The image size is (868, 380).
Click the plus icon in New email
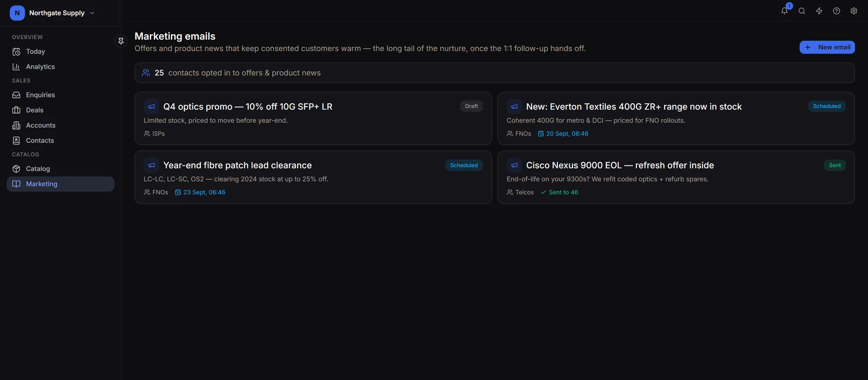(808, 47)
